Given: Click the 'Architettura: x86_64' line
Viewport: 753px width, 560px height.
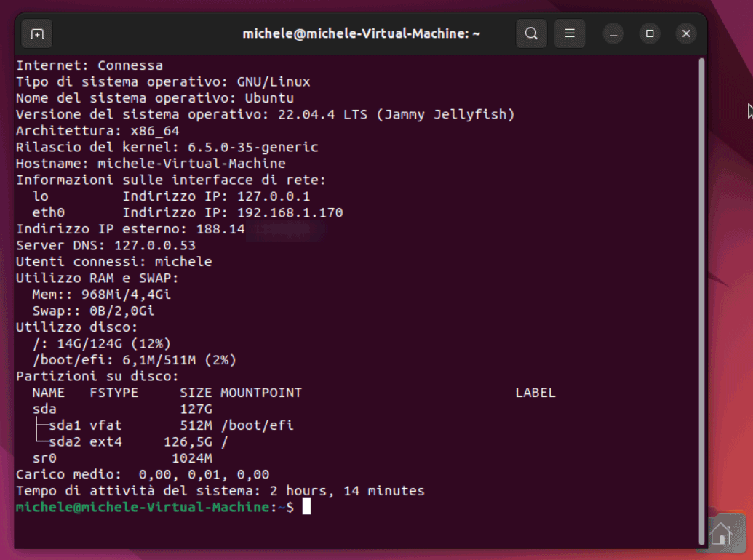Looking at the screenshot, I should (97, 130).
